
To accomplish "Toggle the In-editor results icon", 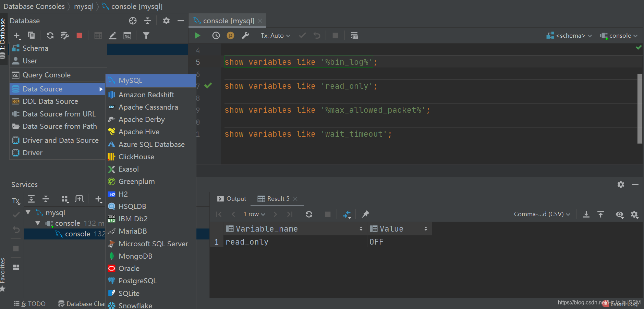I will coord(354,35).
